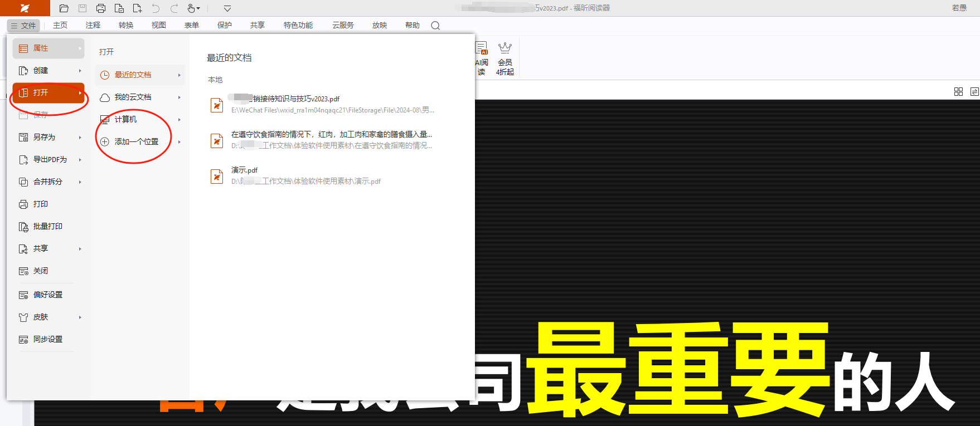The height and width of the screenshot is (426, 980).
Task: Click the open folder icon in quick toolbar
Action: (x=64, y=8)
